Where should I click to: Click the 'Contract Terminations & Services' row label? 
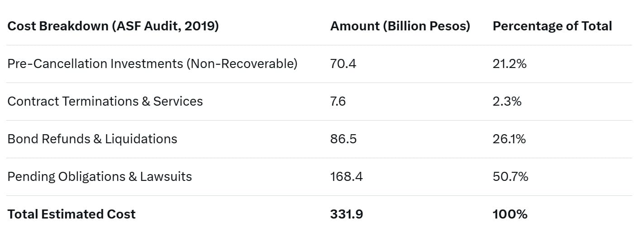click(105, 102)
